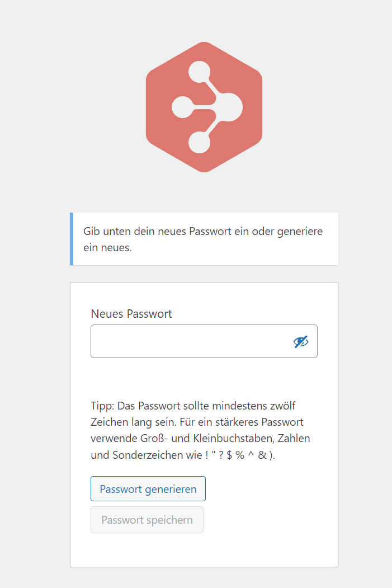Toggle password visibility with the eye icon
392x588 pixels.
(301, 342)
